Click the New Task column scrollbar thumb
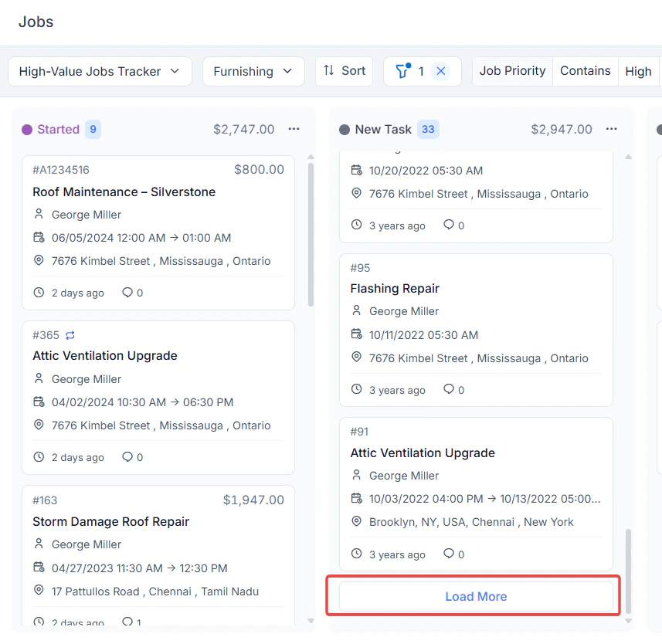Screen dimensions: 662x644 pyautogui.click(x=628, y=571)
